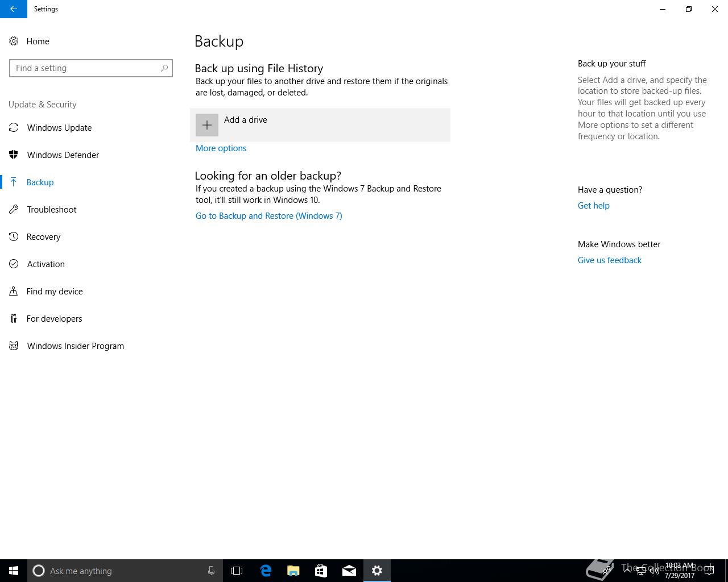The image size is (728, 582).
Task: Click the plus icon for Add a drive
Action: click(207, 125)
